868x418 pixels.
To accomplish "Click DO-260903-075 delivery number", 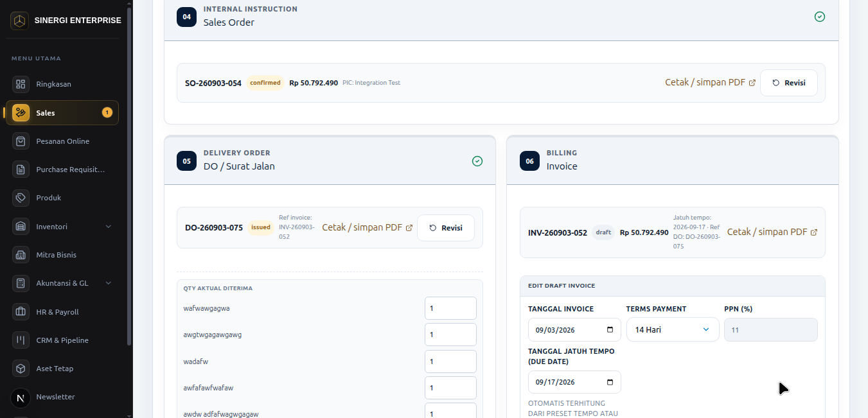I will 214,228.
